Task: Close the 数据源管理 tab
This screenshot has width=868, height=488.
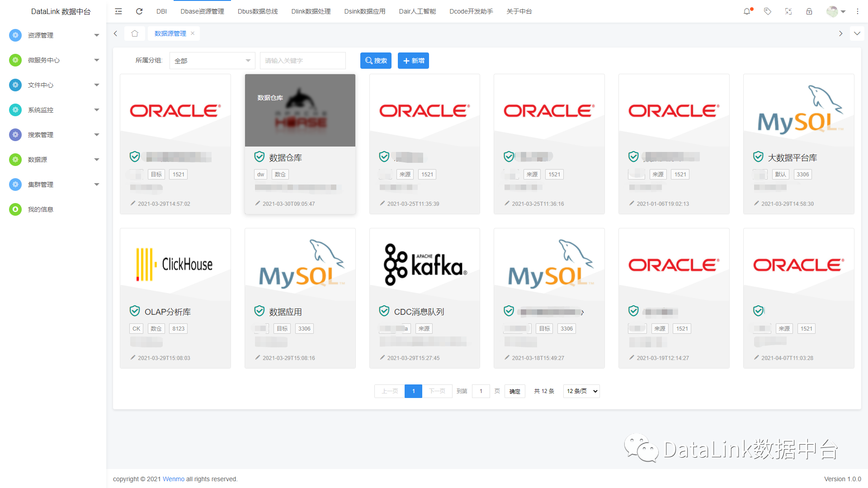Action: (193, 33)
